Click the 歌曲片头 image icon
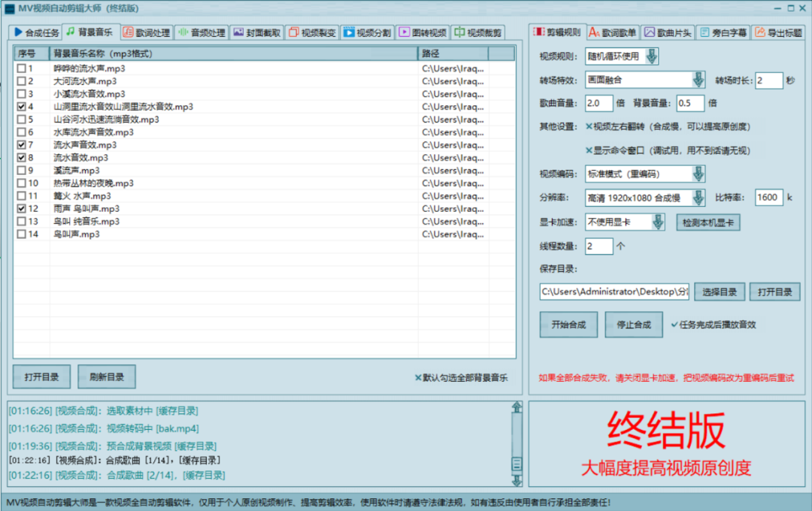Screen dimensions: 812x511 click(650, 33)
